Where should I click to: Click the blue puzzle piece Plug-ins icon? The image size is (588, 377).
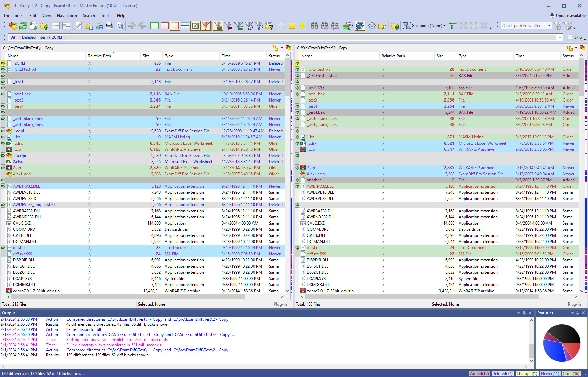tap(360, 26)
